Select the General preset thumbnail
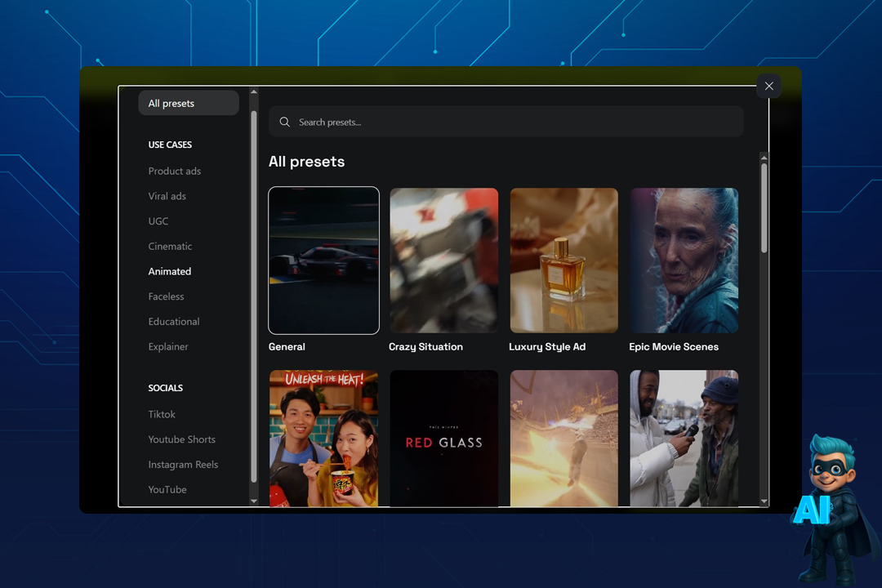Viewport: 882px width, 588px height. [323, 260]
